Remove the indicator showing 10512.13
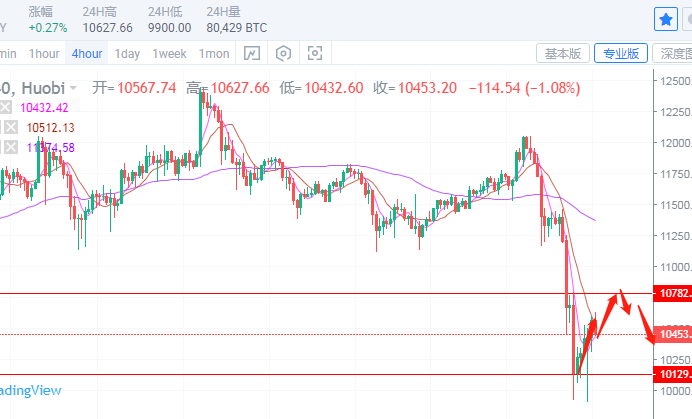This screenshot has height=419, width=692. (11, 128)
